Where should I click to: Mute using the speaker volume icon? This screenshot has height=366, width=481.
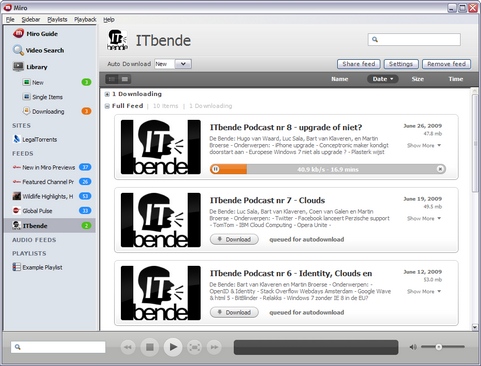pyautogui.click(x=413, y=347)
